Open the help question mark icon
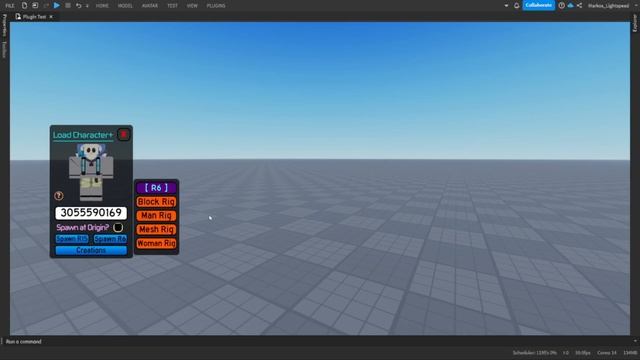Image resolution: width=640 pixels, height=360 pixels. 562,6
